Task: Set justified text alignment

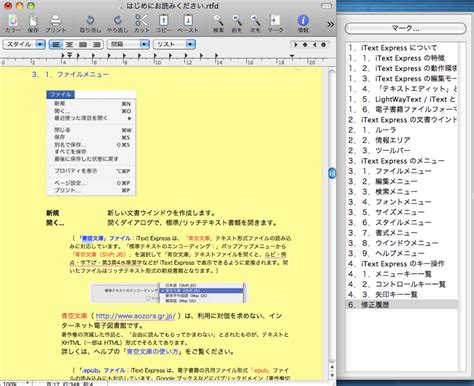Action: point(83,44)
